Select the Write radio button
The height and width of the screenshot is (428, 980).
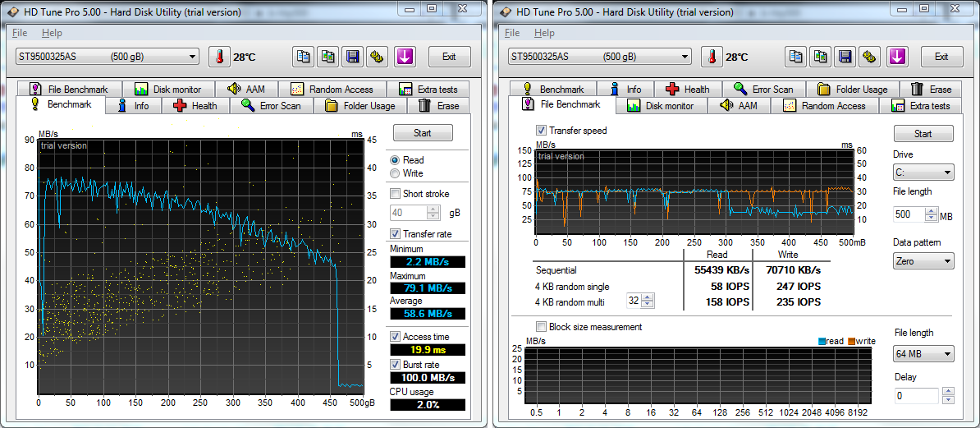click(x=396, y=173)
